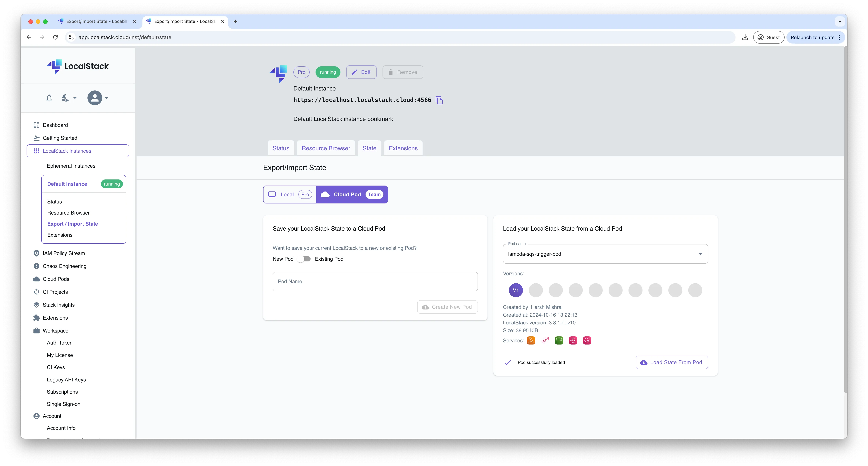The width and height of the screenshot is (868, 466).
Task: Open Stack Insights from the sidebar
Action: [x=59, y=304]
